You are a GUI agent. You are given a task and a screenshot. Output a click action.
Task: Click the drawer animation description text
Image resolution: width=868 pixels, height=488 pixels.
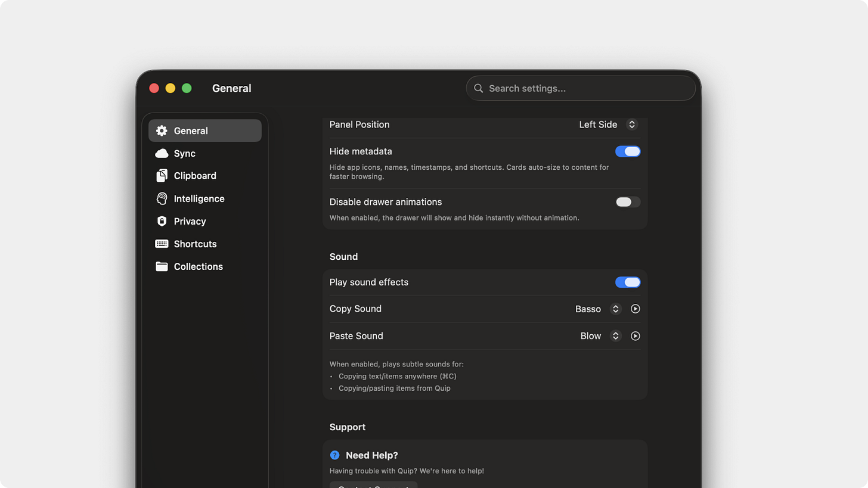pyautogui.click(x=454, y=218)
